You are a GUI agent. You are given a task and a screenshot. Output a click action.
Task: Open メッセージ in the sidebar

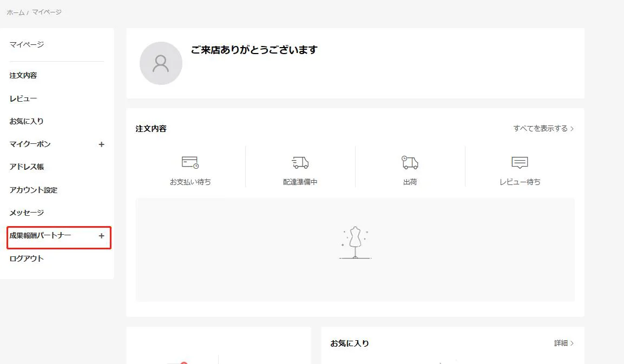27,213
